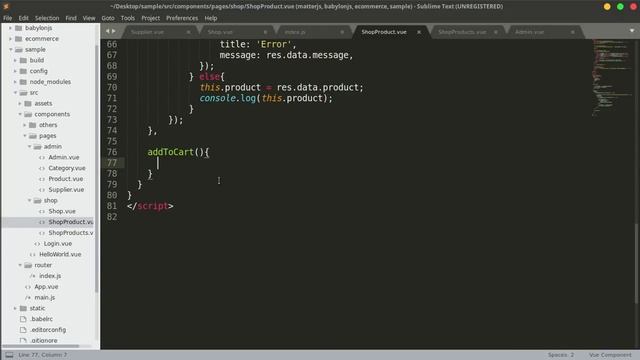Open the File menu

pyautogui.click(x=7, y=18)
